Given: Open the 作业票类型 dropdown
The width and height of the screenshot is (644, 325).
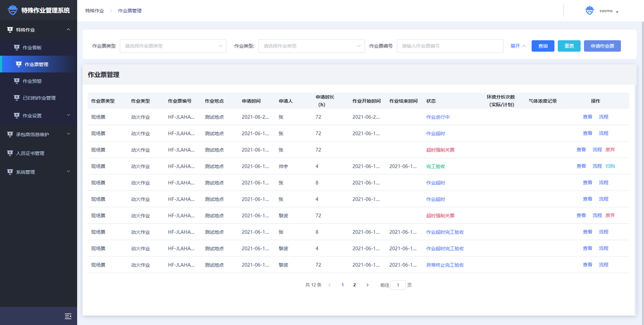Looking at the screenshot, I should pyautogui.click(x=173, y=46).
